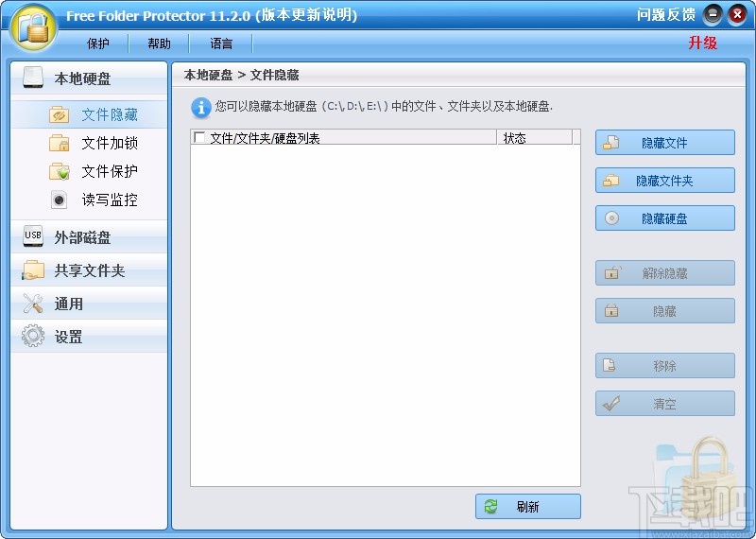Viewport: 756px width, 539px height.
Task: Close the Free Folder Protector window
Action: [737, 15]
